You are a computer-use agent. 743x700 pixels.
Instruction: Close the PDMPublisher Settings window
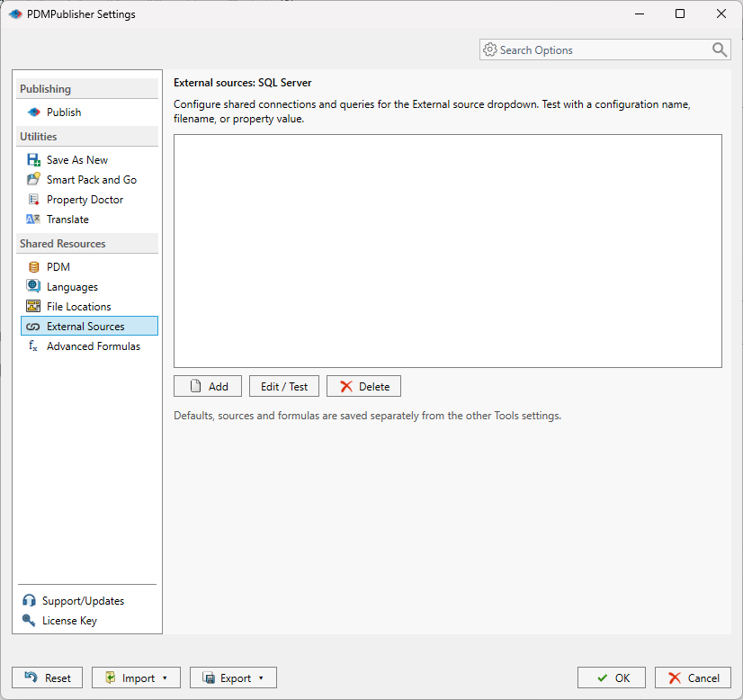(721, 13)
